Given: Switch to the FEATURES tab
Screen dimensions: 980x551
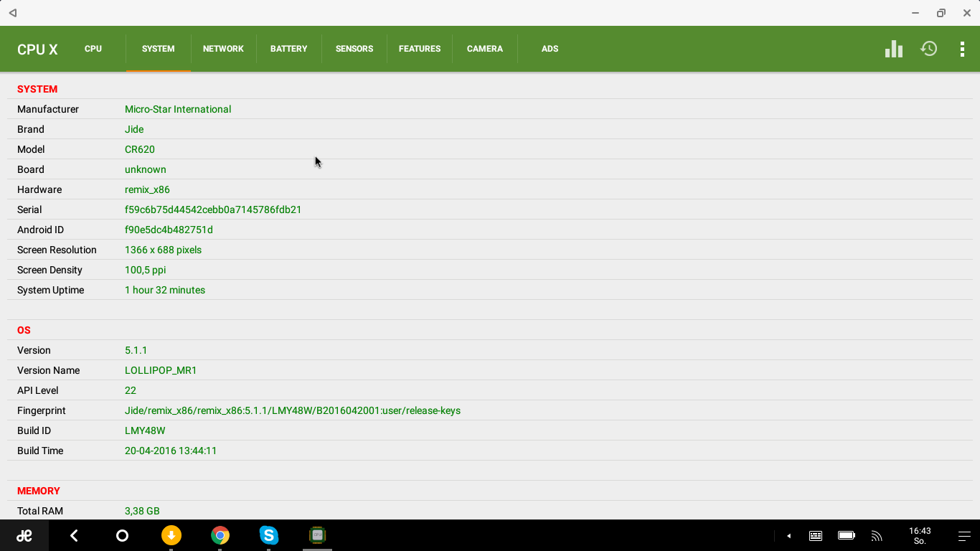Looking at the screenshot, I should (x=420, y=49).
